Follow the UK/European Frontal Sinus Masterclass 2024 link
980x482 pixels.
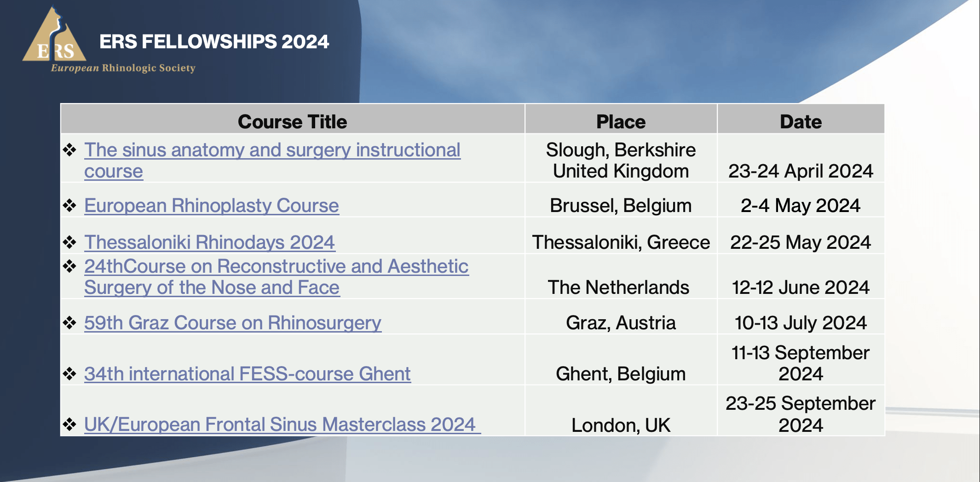pos(280,425)
